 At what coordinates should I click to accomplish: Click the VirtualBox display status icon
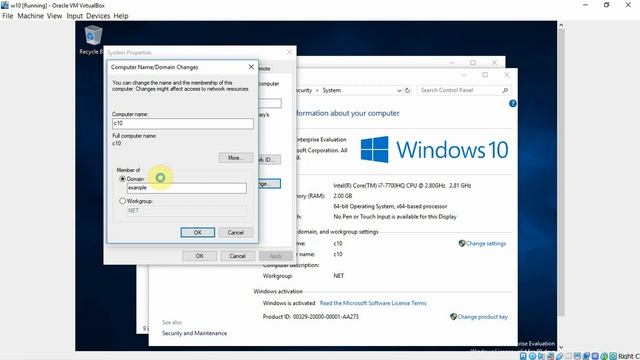[x=577, y=356]
